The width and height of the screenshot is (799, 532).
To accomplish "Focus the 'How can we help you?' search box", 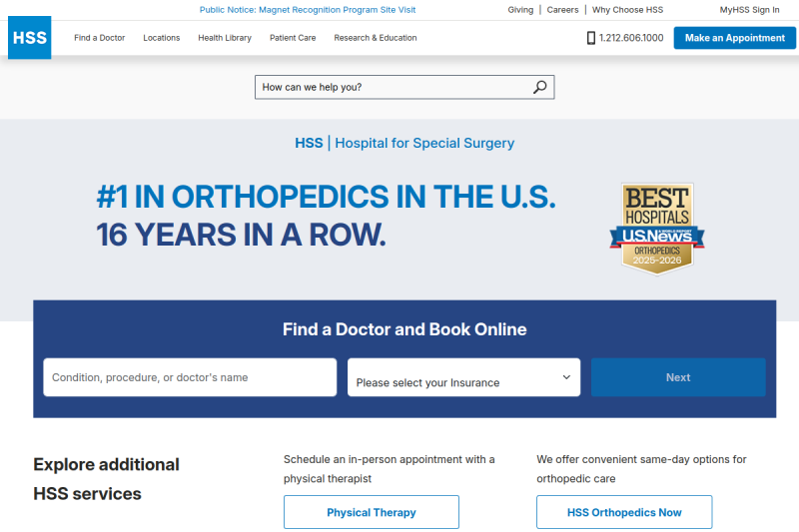I will pos(404,87).
